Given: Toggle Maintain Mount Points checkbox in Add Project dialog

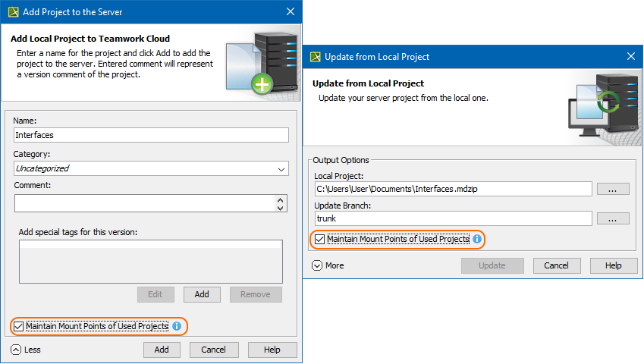Looking at the screenshot, I should coord(19,326).
